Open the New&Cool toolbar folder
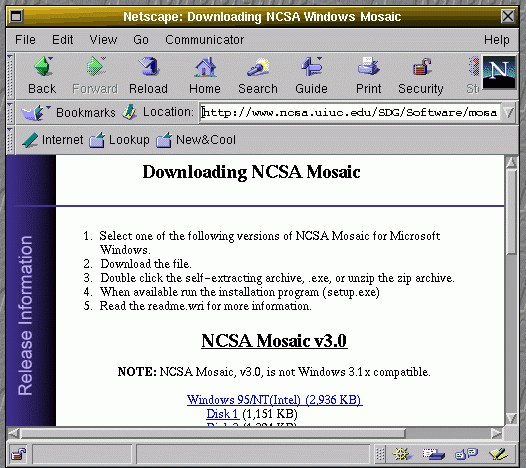Viewport: 526px width, 468px height. click(x=196, y=140)
